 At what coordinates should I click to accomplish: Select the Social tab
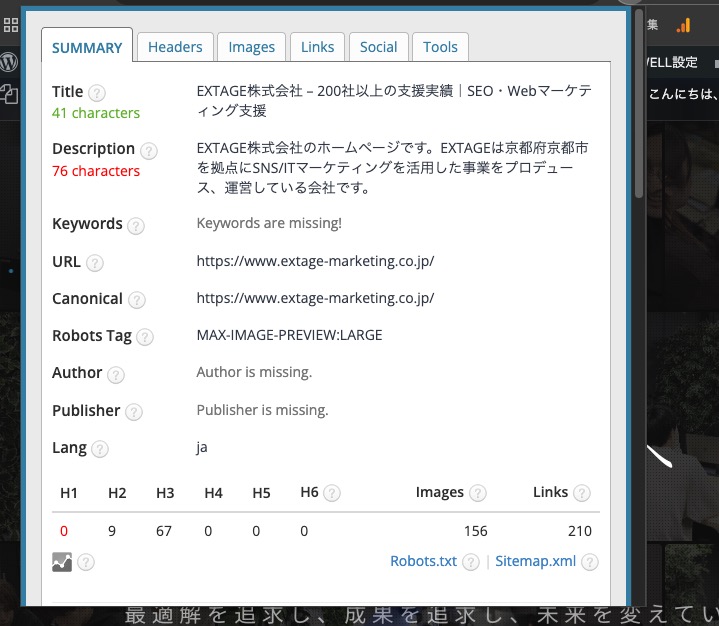[378, 47]
